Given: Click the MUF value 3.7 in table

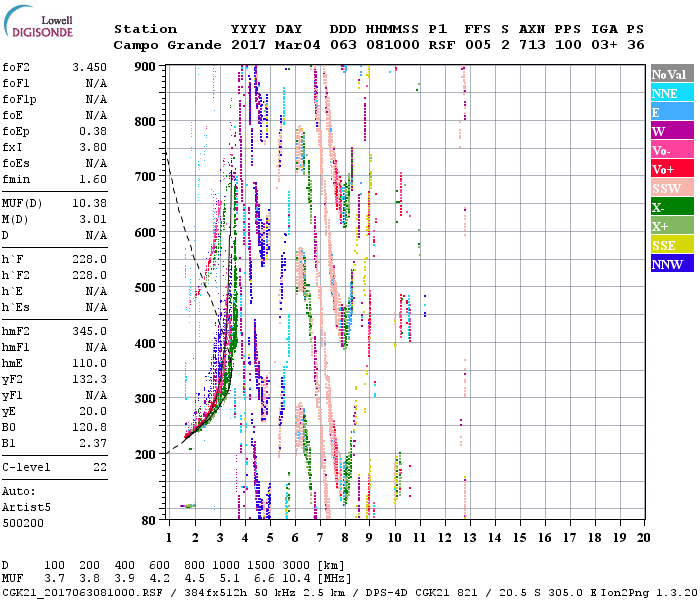Looking at the screenshot, I should (x=54, y=578).
